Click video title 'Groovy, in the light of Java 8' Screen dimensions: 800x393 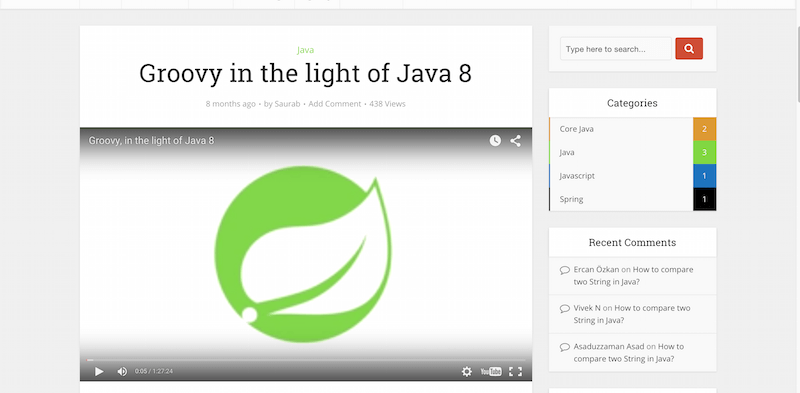[x=152, y=140]
